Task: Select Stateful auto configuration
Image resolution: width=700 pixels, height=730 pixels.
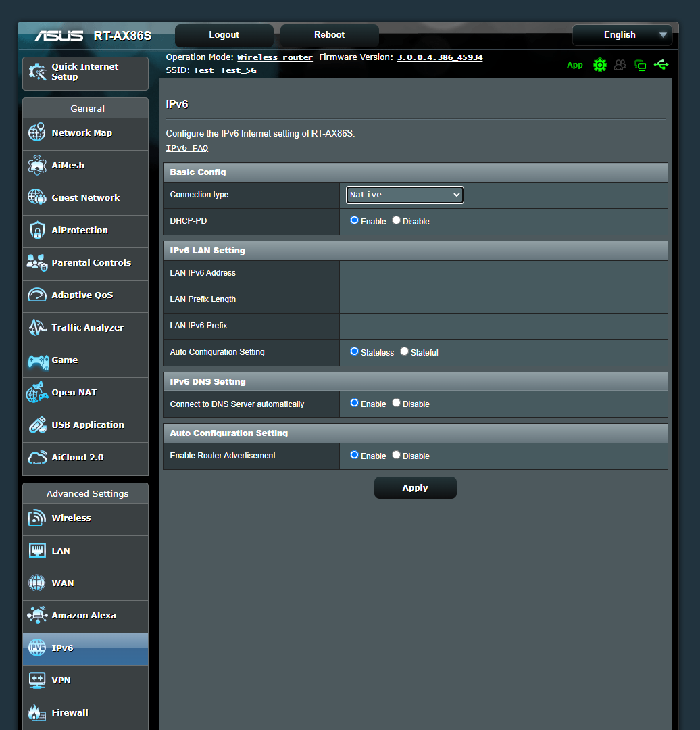Action: point(404,351)
